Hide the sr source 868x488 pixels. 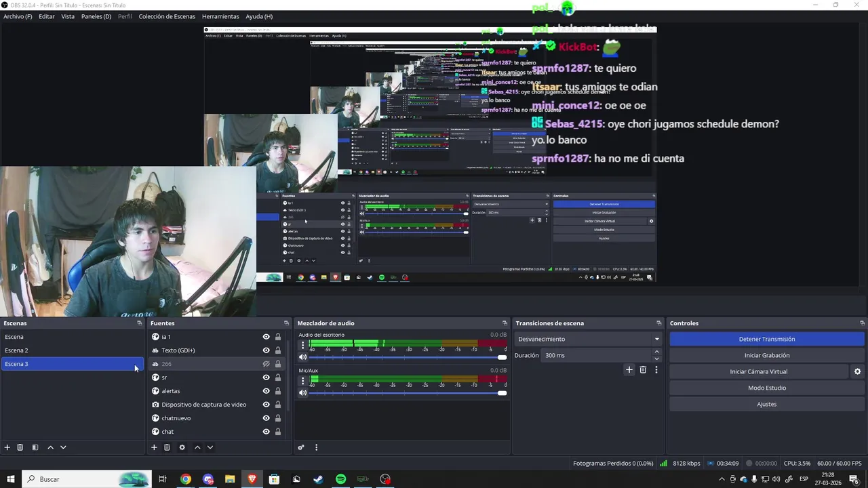coord(266,378)
